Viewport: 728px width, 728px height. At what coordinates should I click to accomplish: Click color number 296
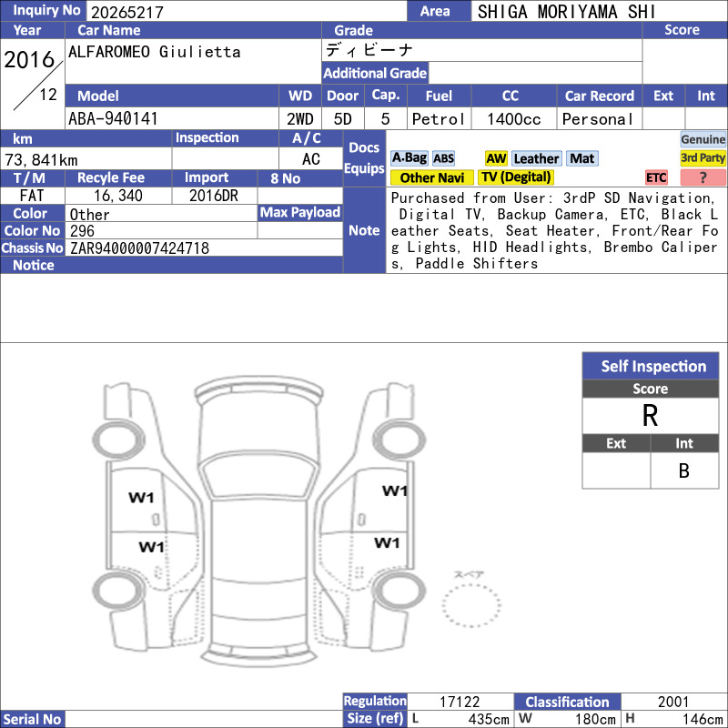point(82,231)
